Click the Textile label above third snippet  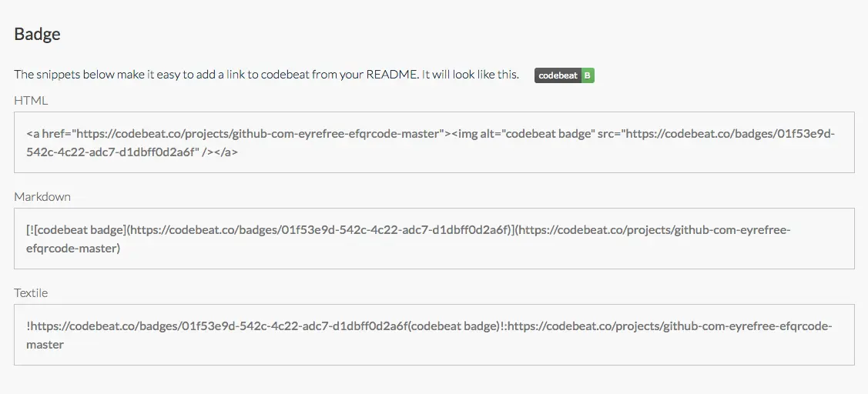[x=31, y=292]
